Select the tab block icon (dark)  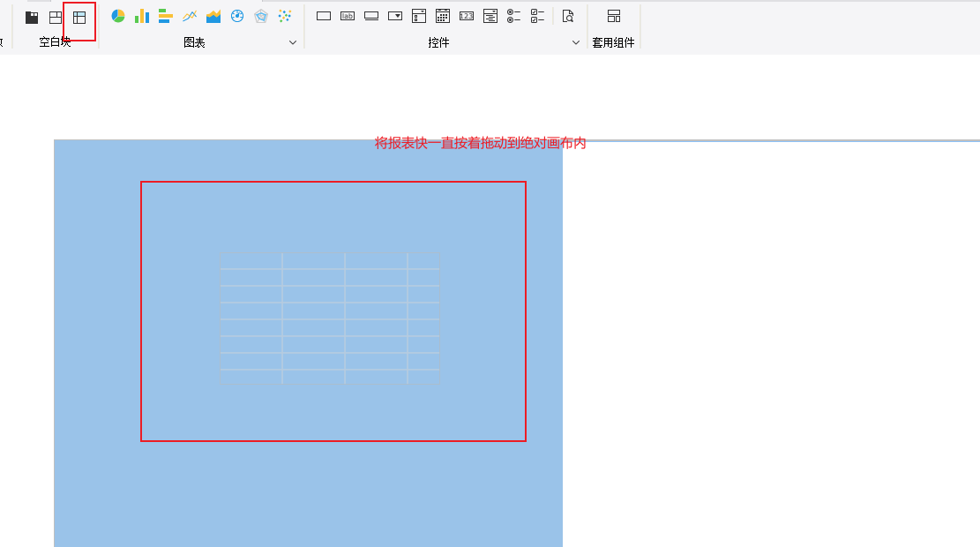coord(31,17)
